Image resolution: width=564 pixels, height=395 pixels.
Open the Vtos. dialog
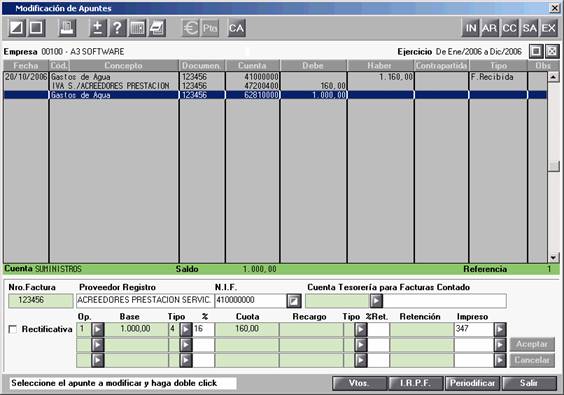(x=359, y=383)
